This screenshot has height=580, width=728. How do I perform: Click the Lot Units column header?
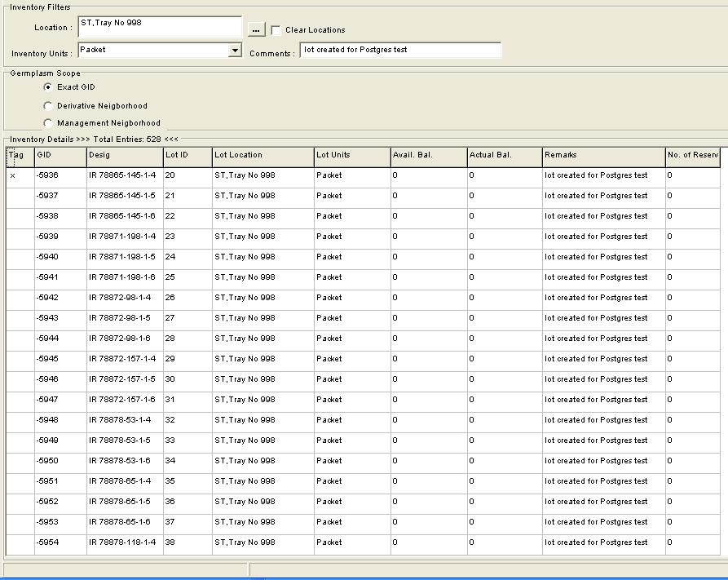tap(353, 157)
